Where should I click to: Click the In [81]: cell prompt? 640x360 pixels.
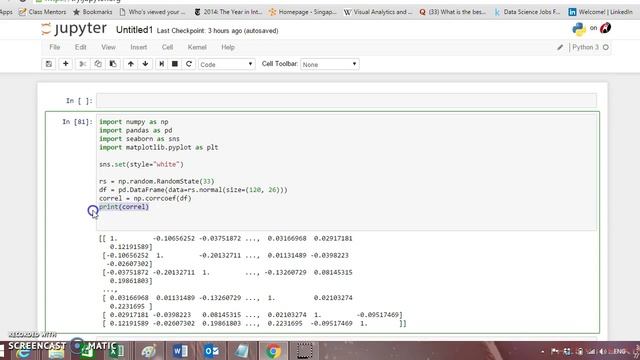click(77, 122)
